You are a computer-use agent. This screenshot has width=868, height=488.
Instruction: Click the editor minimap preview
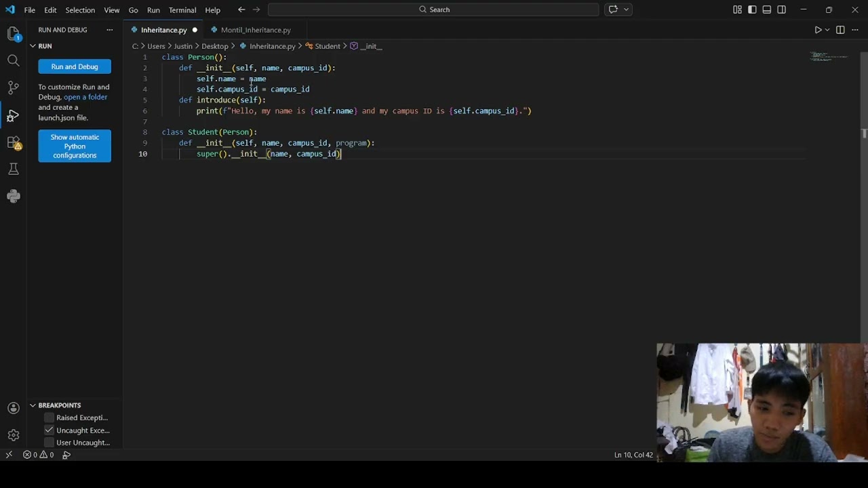tap(829, 57)
